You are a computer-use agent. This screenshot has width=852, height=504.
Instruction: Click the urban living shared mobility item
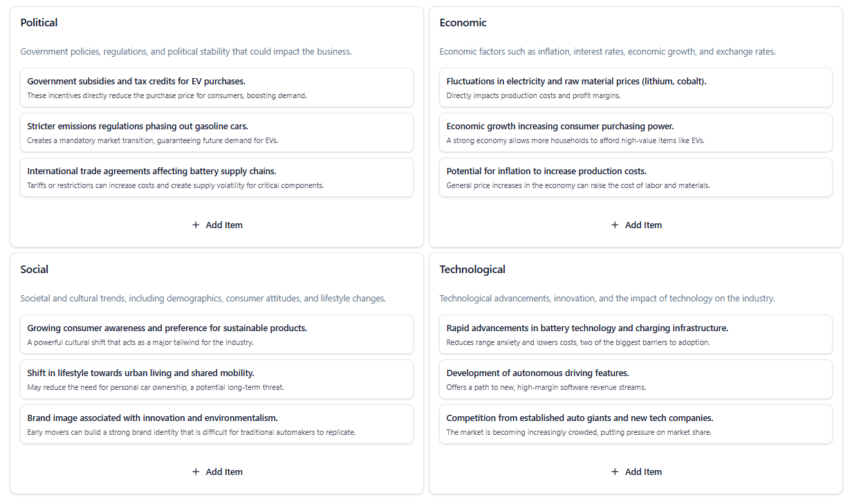click(x=216, y=379)
